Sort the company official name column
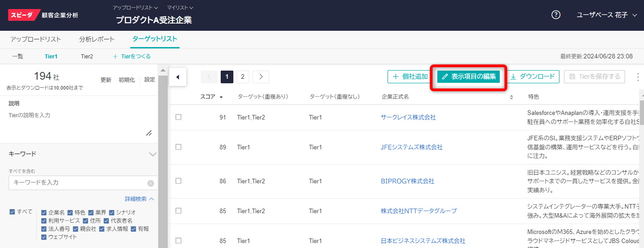 click(511, 97)
